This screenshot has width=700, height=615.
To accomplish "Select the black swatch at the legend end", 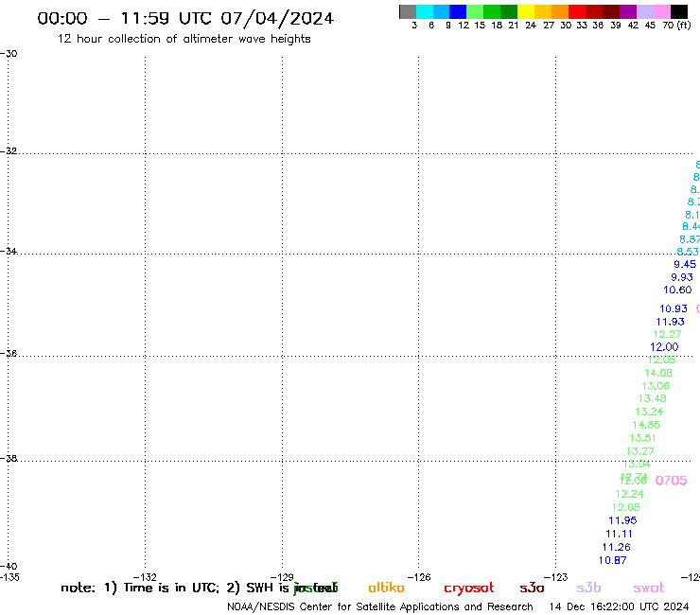I will (679, 11).
